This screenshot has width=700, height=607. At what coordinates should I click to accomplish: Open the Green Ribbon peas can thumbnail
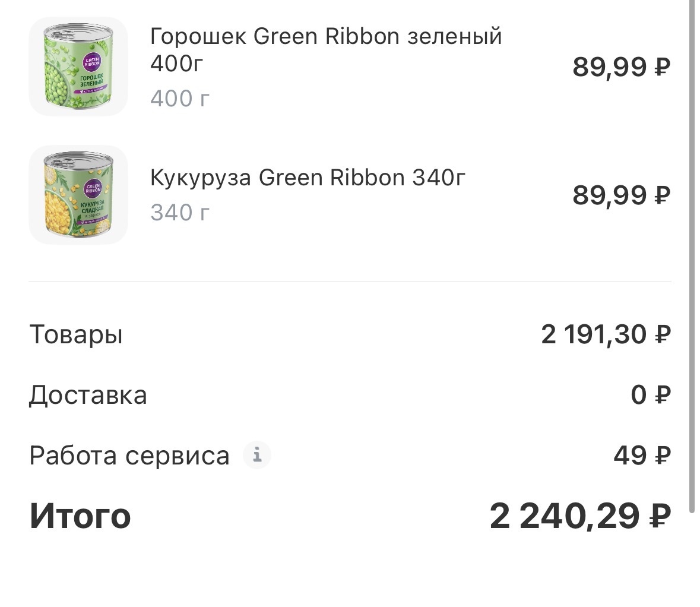tap(78, 67)
